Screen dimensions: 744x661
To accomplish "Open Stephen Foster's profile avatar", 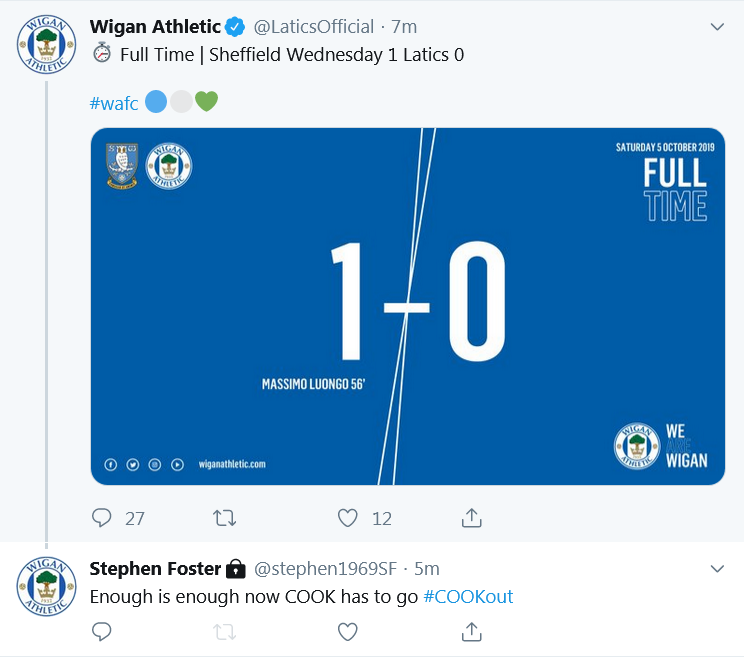I will click(x=46, y=585).
